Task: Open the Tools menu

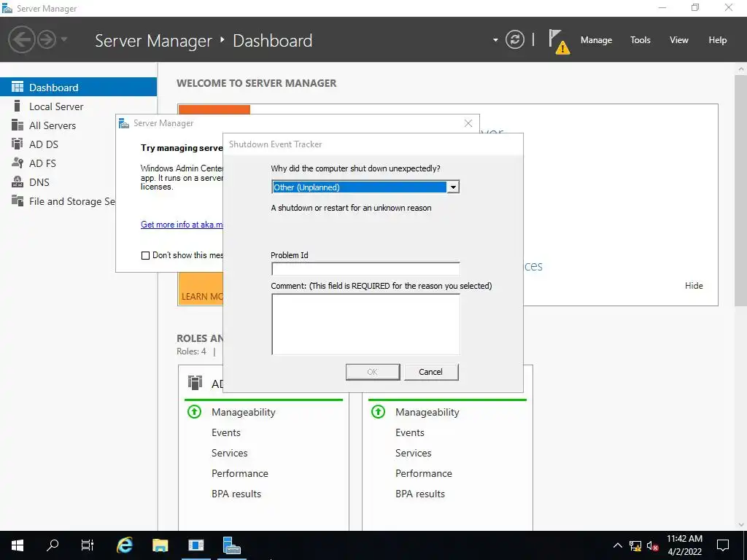Action: pos(640,40)
